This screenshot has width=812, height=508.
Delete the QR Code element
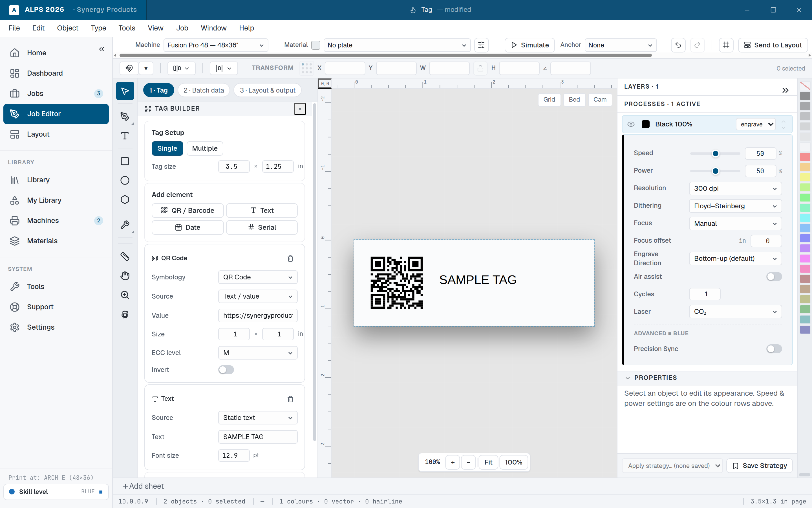point(290,258)
